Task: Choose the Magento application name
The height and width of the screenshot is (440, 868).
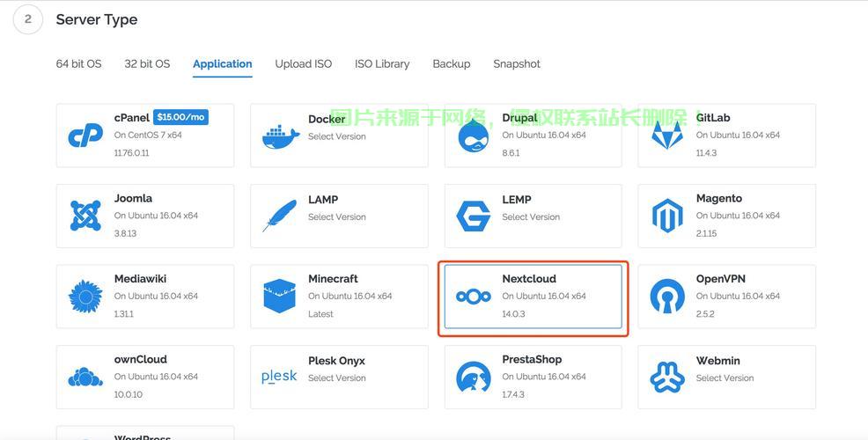Action: point(719,198)
